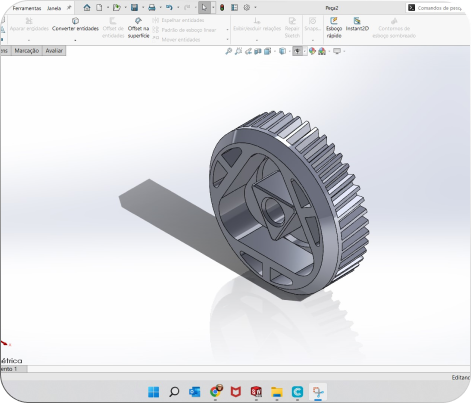Click the Padrão de esboço linear button

(185, 30)
